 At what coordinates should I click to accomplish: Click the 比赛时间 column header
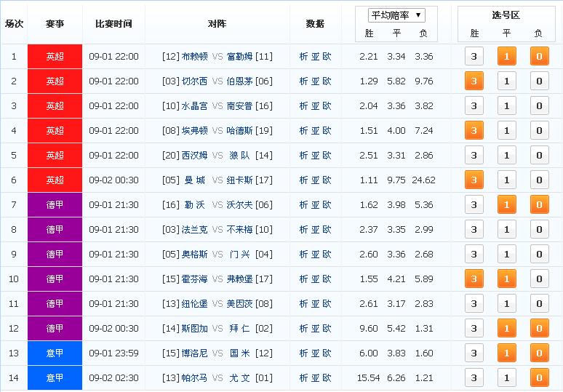point(113,24)
